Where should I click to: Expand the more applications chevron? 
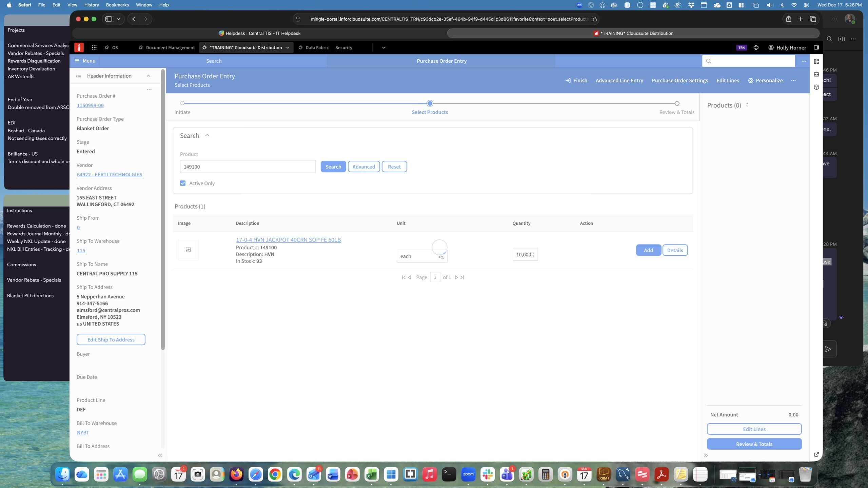[x=384, y=47]
